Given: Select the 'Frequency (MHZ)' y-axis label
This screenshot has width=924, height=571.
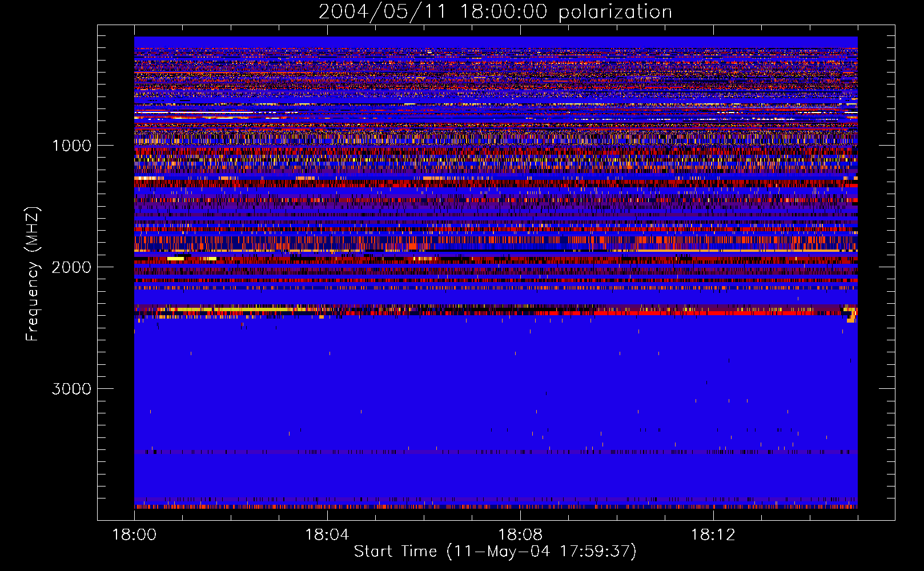Looking at the screenshot, I should 33,274.
